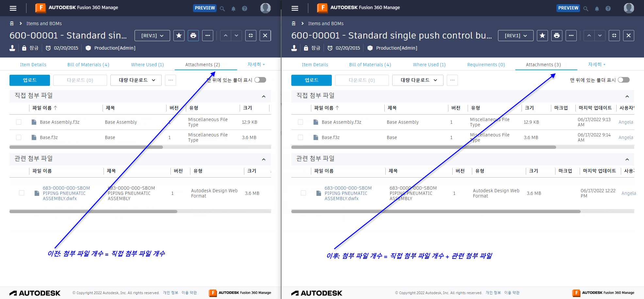Viewport: 644px width, 299px height.
Task: Click the 홈 breadcrumb in the right pane
Action: pyautogui.click(x=294, y=24)
